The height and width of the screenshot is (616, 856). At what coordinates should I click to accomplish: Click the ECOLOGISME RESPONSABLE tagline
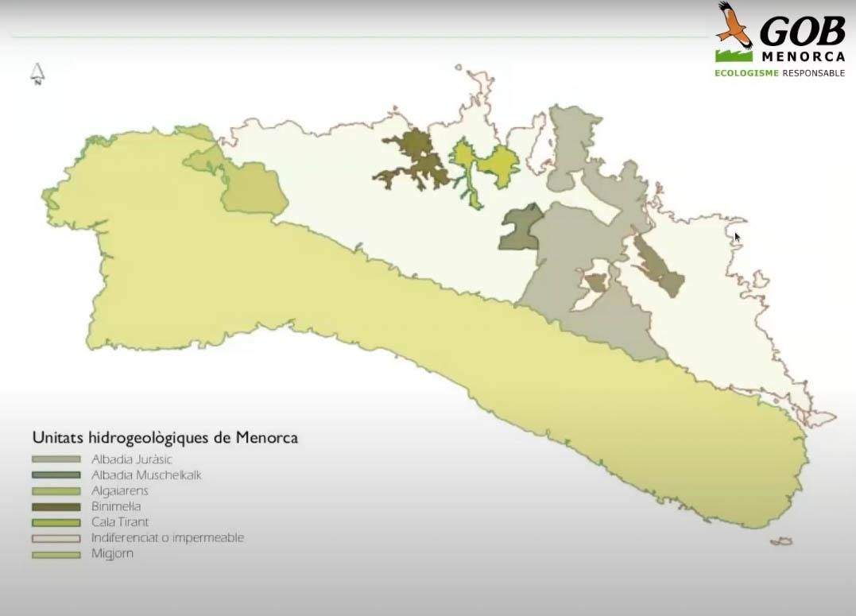pyautogui.click(x=779, y=73)
